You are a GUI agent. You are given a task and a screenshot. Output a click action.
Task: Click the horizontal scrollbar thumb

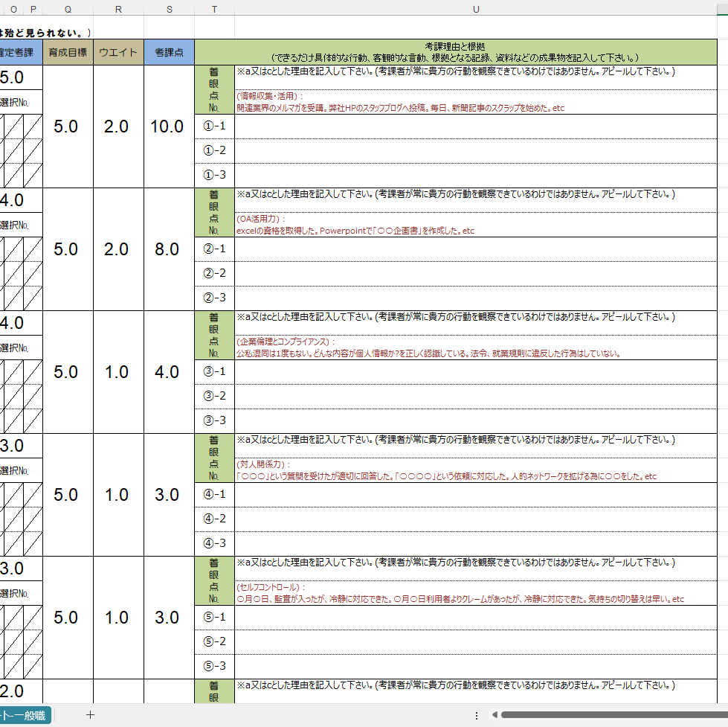point(614,715)
